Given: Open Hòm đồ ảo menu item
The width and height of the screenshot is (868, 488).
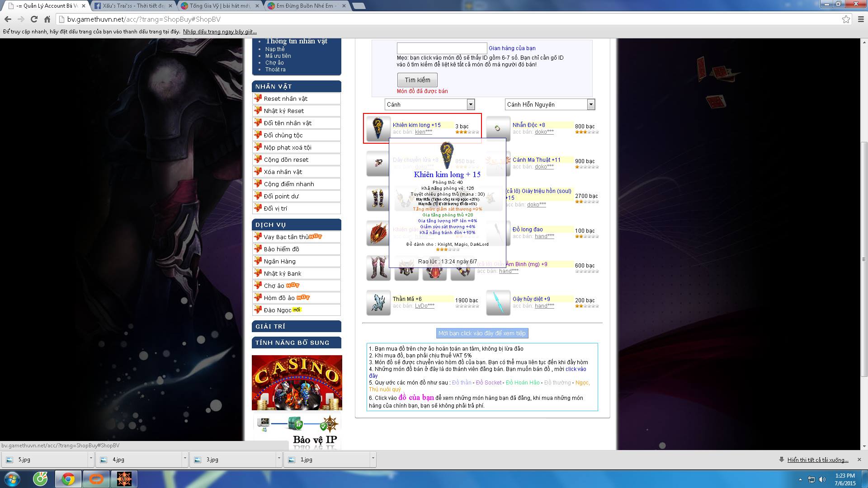Looking at the screenshot, I should coord(297,298).
